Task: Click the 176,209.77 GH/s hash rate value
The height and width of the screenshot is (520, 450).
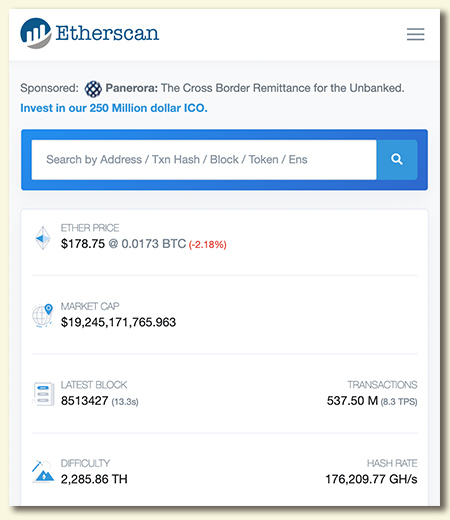Action: [x=371, y=479]
